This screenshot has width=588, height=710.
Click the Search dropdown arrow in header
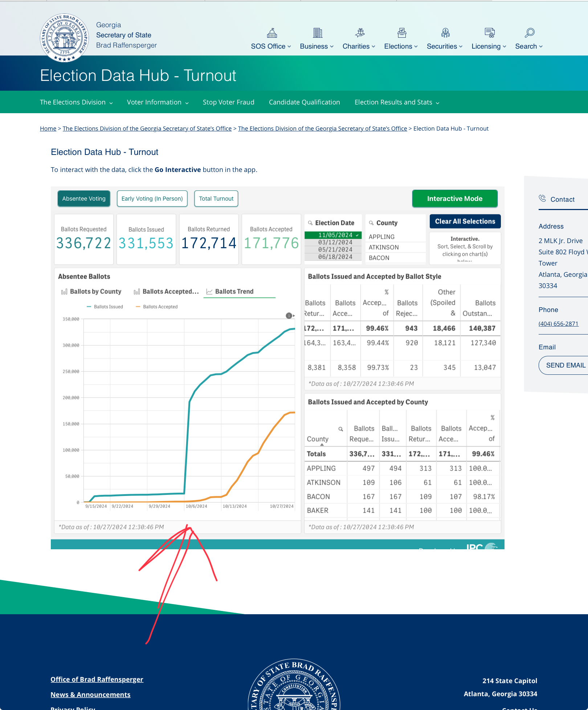pos(541,46)
